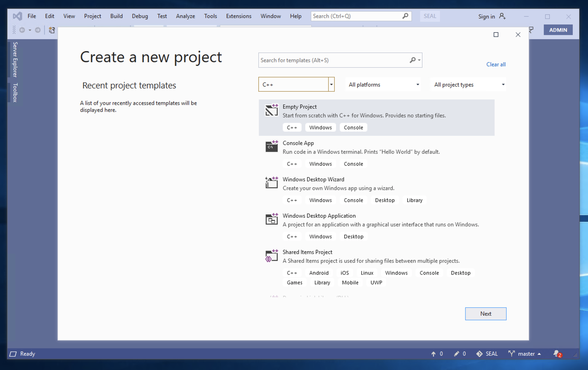Click the magnifier icon in the Ctrl+Q search box

(405, 16)
